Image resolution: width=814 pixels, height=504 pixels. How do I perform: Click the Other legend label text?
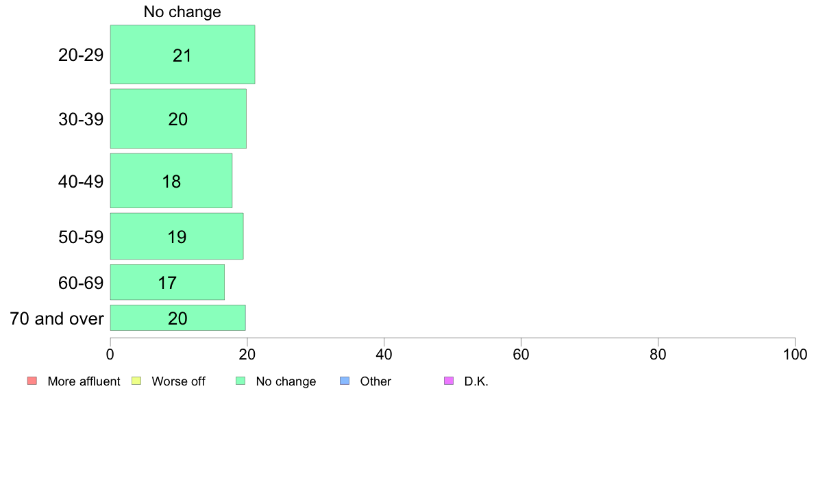375,381
